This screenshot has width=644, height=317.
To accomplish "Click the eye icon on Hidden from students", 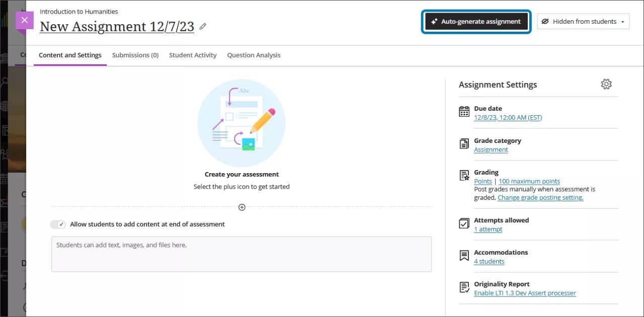I will (545, 21).
